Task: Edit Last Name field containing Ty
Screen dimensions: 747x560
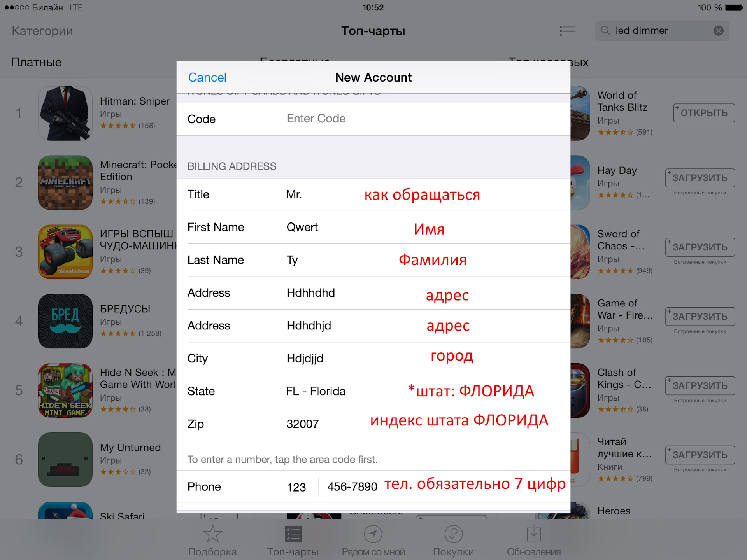Action: [x=373, y=260]
